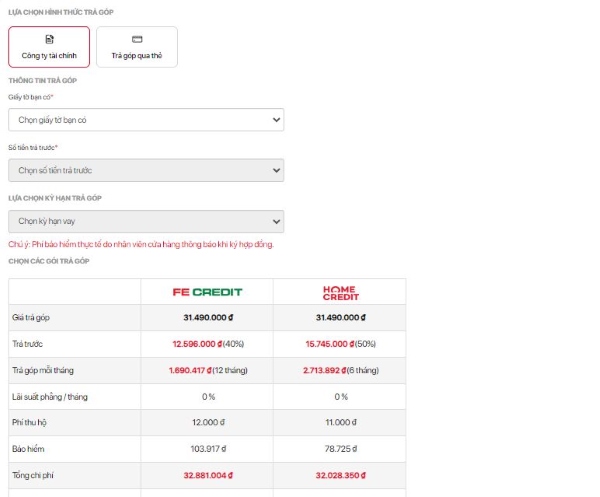The image size is (600, 497).
Task: Click the Giá trả góp row label
Action: pyautogui.click(x=31, y=318)
